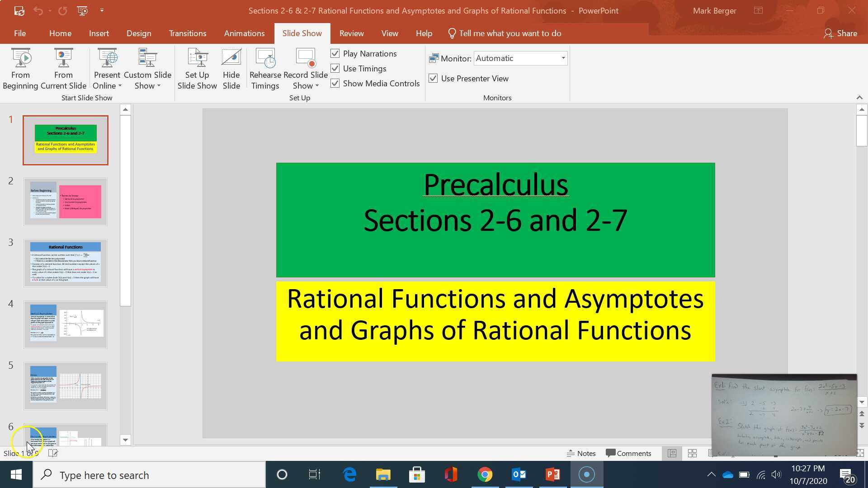Uncheck Play Narrations
The width and height of the screenshot is (868, 488).
[335, 53]
